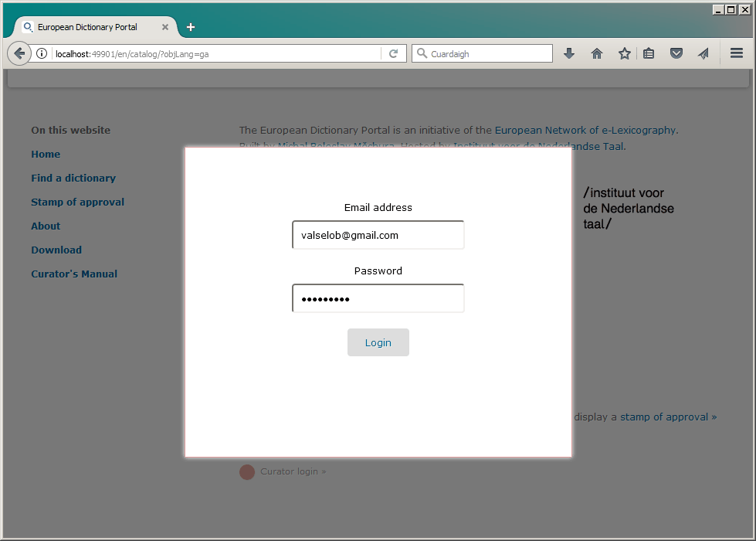Viewport: 756px width, 541px height.
Task: Click the red Curator login circle icon
Action: pos(247,472)
